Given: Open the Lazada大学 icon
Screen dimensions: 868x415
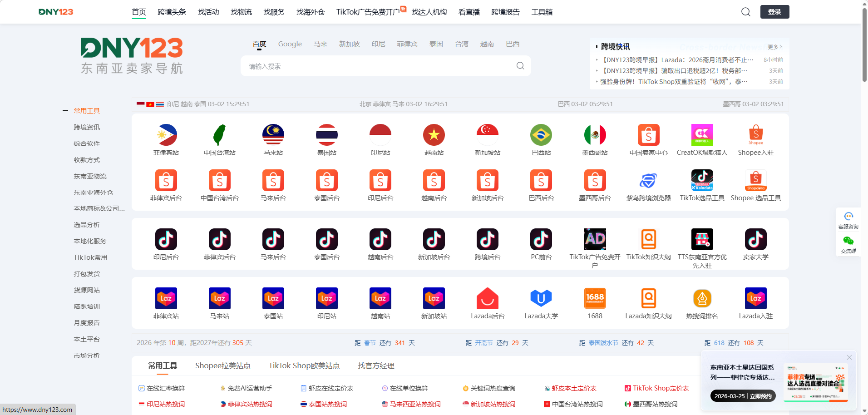Looking at the screenshot, I should 541,298.
